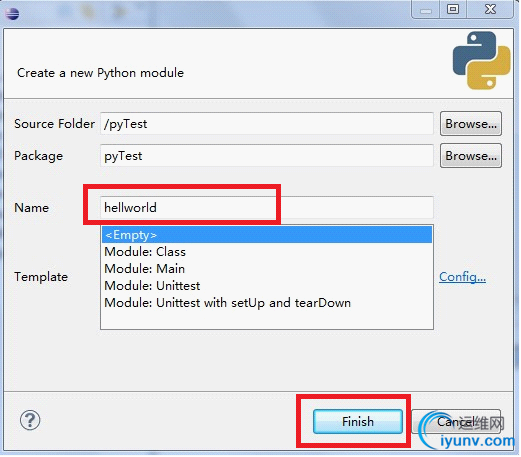Click the Source Folder field containing /pyTest

(x=267, y=124)
